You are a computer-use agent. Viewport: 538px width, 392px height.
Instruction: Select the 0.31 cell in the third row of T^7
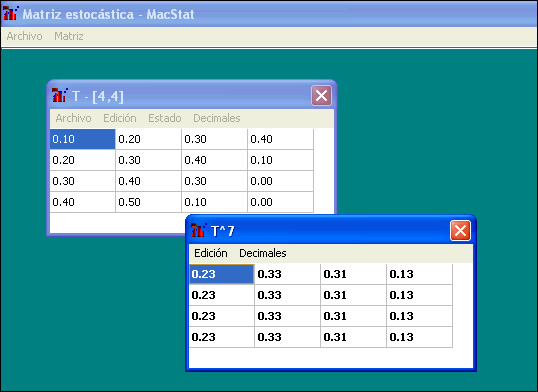(354, 316)
